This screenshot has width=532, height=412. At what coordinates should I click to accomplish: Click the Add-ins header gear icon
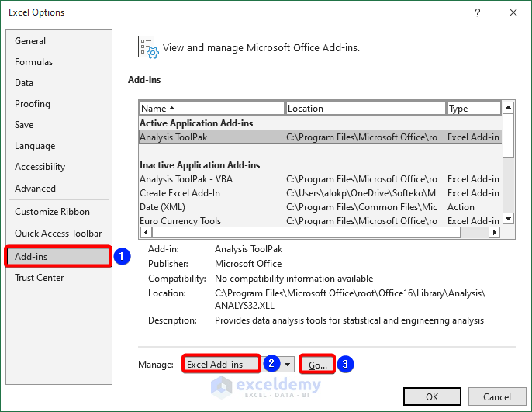pyautogui.click(x=147, y=47)
